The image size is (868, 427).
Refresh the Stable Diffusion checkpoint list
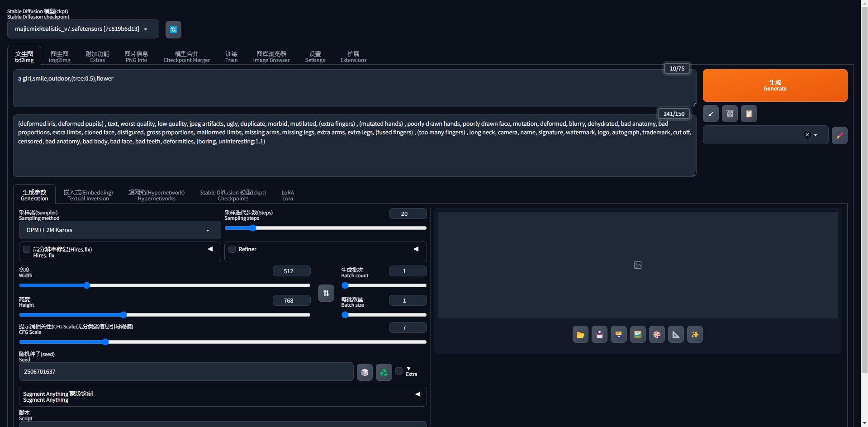(173, 29)
